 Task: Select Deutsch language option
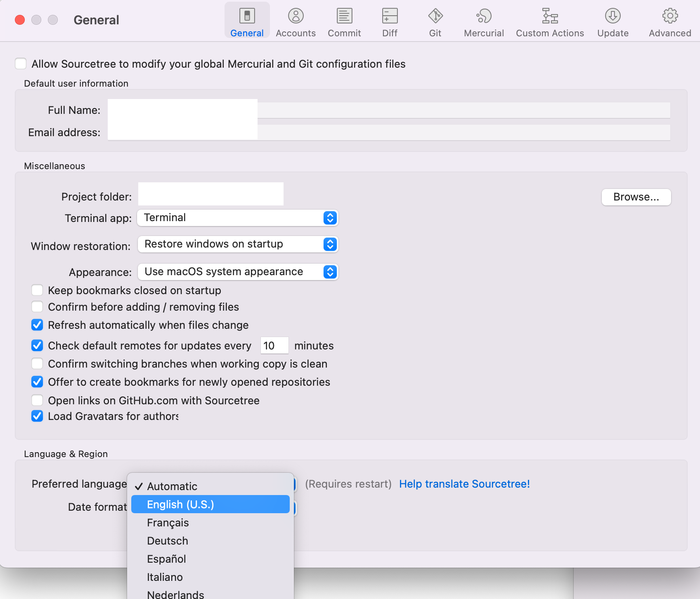(x=210, y=540)
